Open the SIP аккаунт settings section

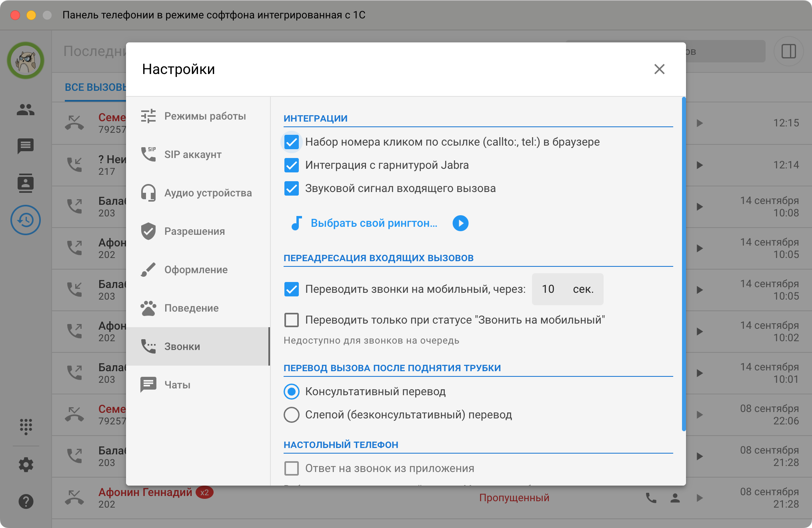click(x=198, y=155)
